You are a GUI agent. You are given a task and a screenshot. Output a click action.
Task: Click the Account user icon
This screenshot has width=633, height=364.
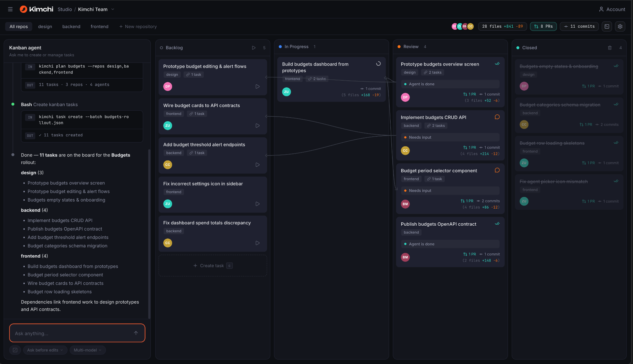point(601,9)
